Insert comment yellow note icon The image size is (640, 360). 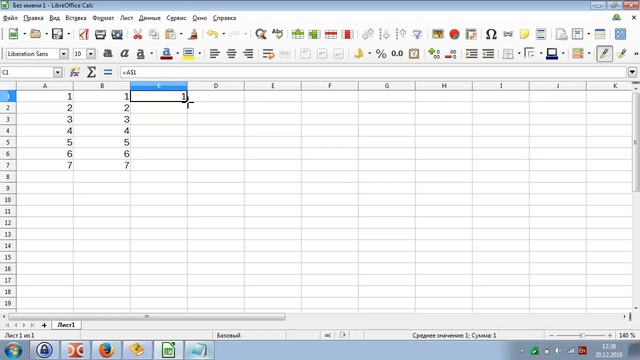coord(524,34)
